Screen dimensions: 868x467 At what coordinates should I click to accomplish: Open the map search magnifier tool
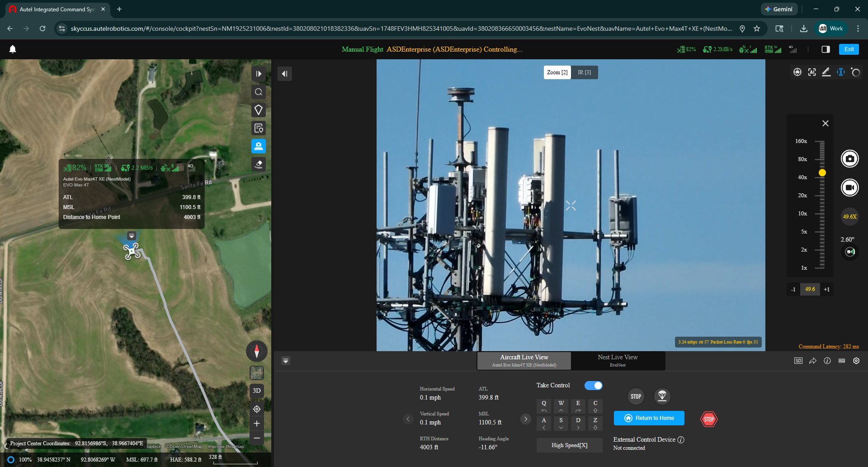click(x=259, y=92)
